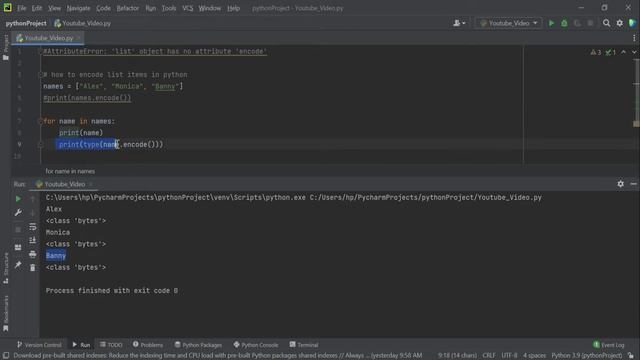
Task: Go to previous highlighted error arrow
Action: tap(623, 52)
